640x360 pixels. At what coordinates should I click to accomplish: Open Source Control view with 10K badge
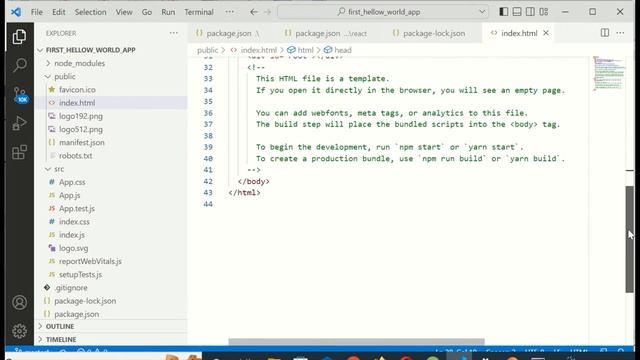[20, 95]
